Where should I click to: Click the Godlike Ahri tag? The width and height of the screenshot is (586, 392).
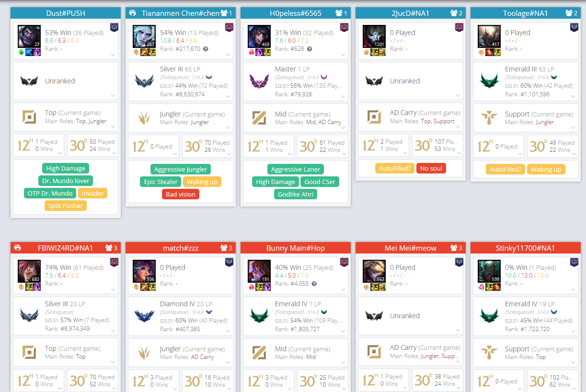(x=296, y=194)
